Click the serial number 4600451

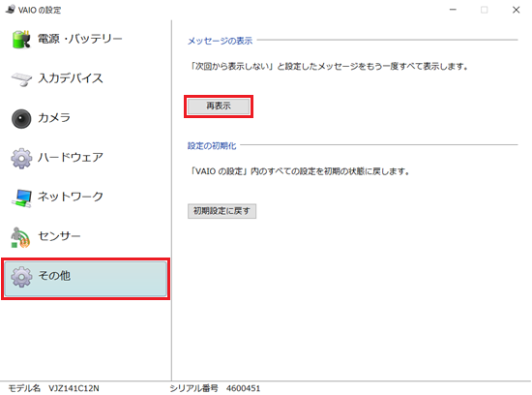pos(243,388)
